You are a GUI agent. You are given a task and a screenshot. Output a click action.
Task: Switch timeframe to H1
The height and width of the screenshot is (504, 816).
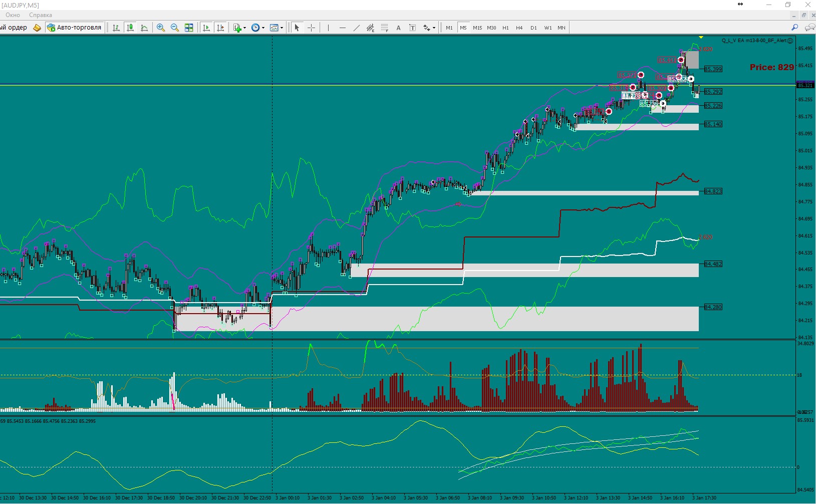coord(505,28)
